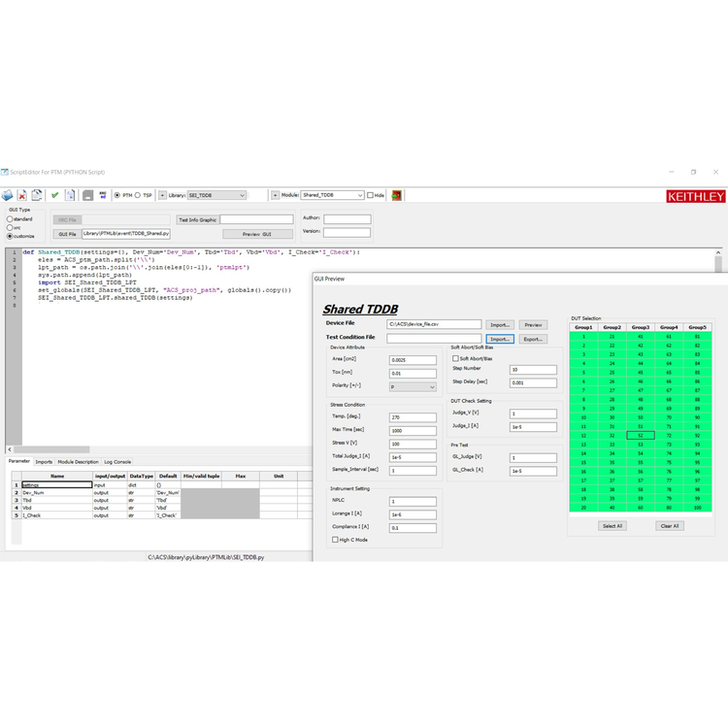Click the Clear All button
This screenshot has width=728, height=728.
pyautogui.click(x=670, y=526)
